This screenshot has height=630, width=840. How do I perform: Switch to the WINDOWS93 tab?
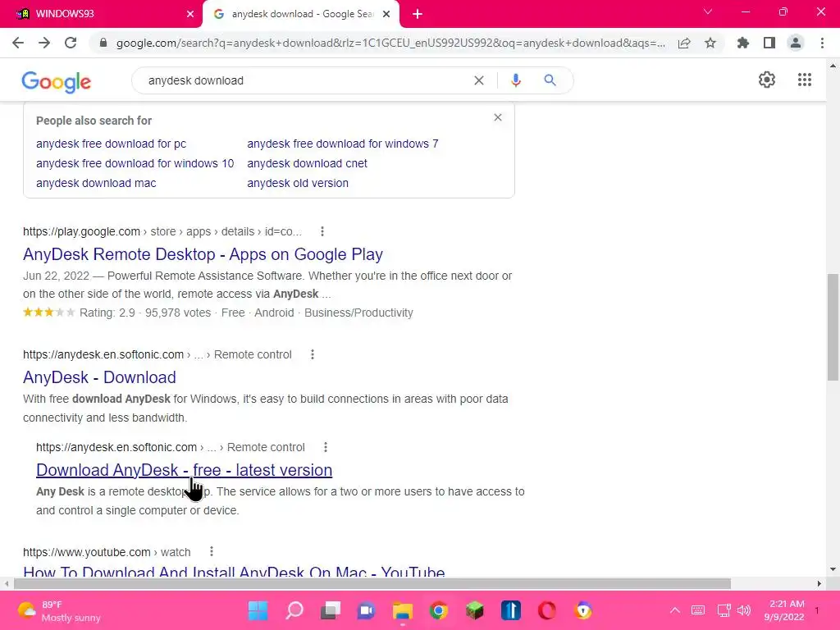click(102, 14)
